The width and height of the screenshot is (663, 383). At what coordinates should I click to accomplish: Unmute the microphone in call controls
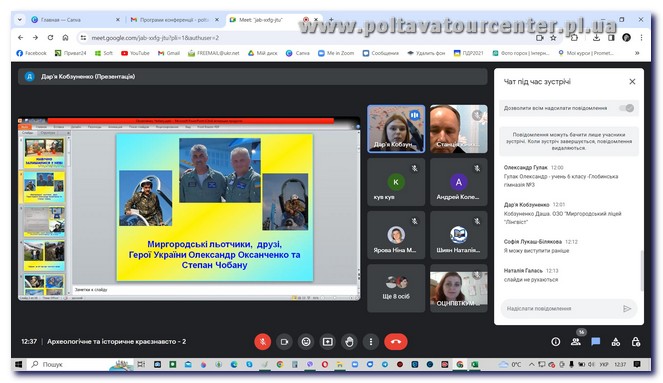263,342
